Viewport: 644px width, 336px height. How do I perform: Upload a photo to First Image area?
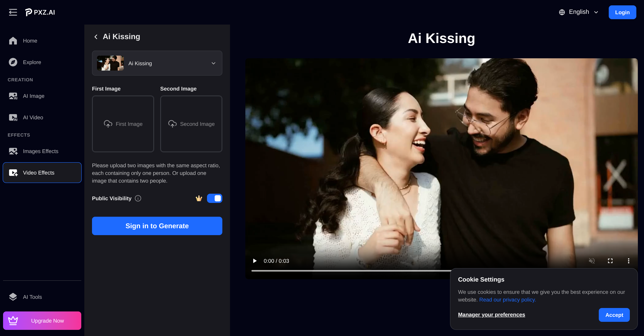(x=123, y=124)
